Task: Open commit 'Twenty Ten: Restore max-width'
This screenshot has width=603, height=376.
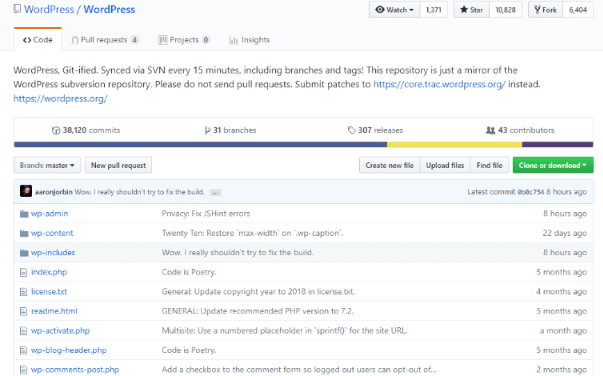Action: coord(252,233)
